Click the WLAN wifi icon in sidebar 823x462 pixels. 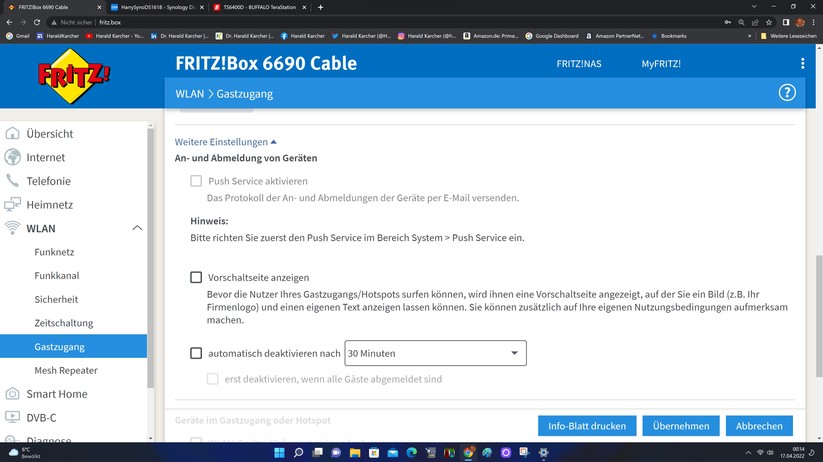point(12,228)
